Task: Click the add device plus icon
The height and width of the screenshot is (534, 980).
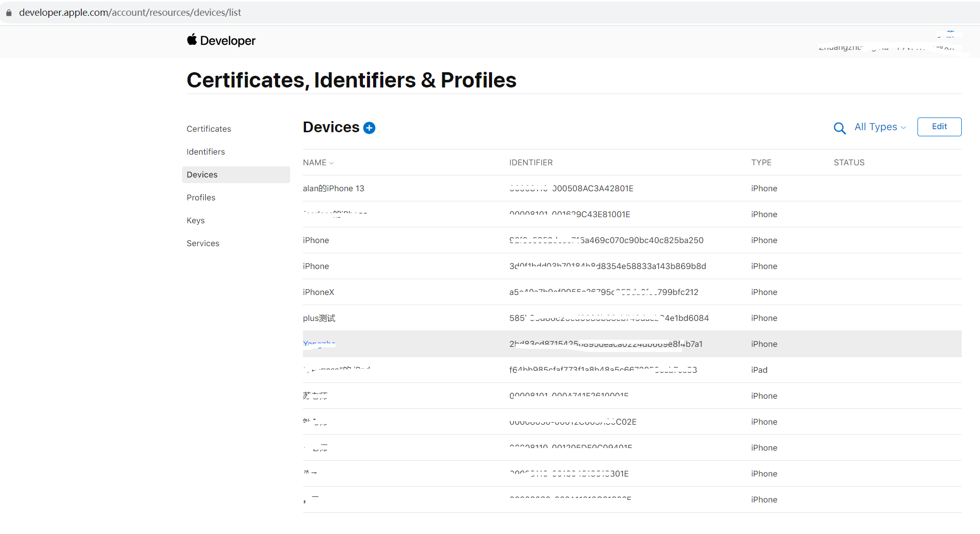Action: 370,128
